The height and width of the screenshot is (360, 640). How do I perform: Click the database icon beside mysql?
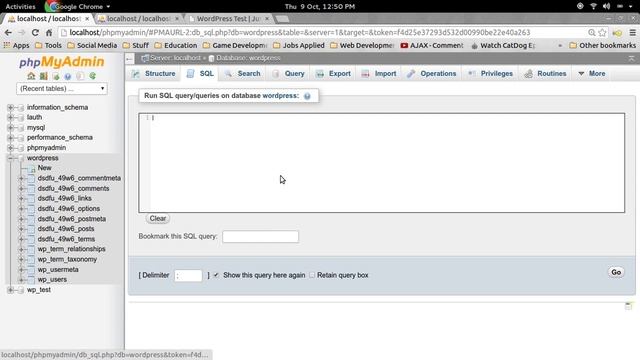[x=21, y=128]
